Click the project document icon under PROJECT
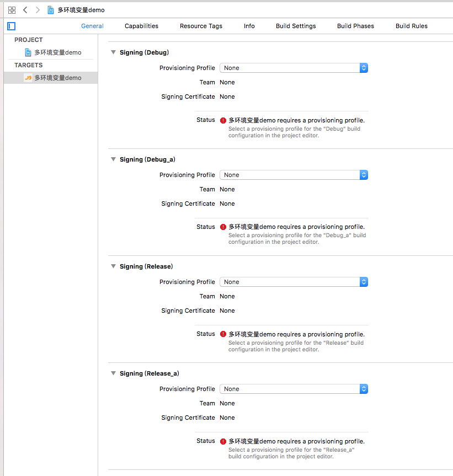Viewport: 453px width, 476px height. click(x=28, y=52)
